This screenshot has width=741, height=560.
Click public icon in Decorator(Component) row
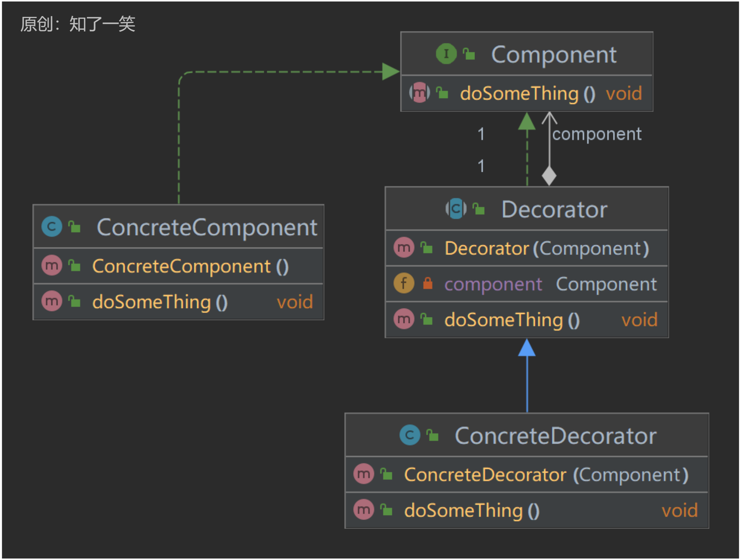point(427,247)
